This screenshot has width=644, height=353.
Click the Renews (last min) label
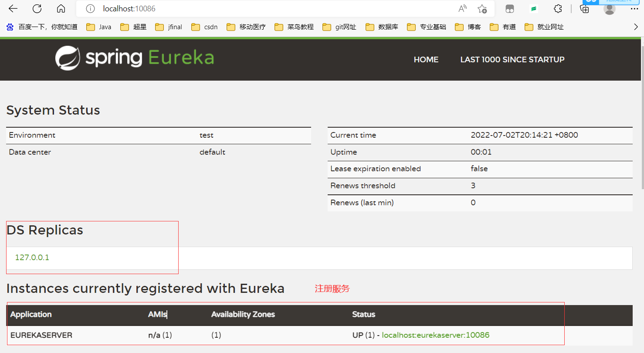[362, 203]
